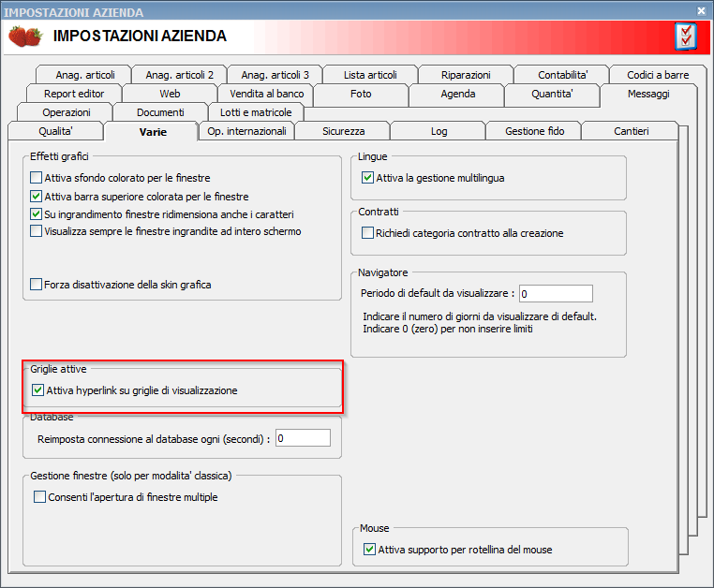Close the Impostazioni Azienda window
This screenshot has width=714, height=588.
(701, 11)
